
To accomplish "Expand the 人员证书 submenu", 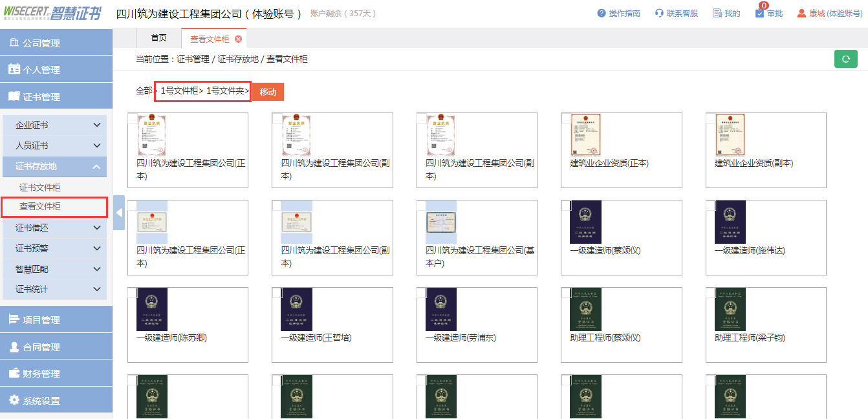I will [54, 146].
